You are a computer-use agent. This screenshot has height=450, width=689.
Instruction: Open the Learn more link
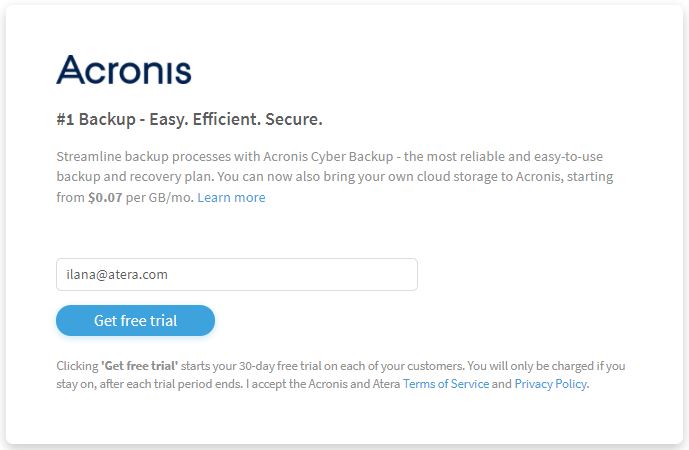pos(231,197)
